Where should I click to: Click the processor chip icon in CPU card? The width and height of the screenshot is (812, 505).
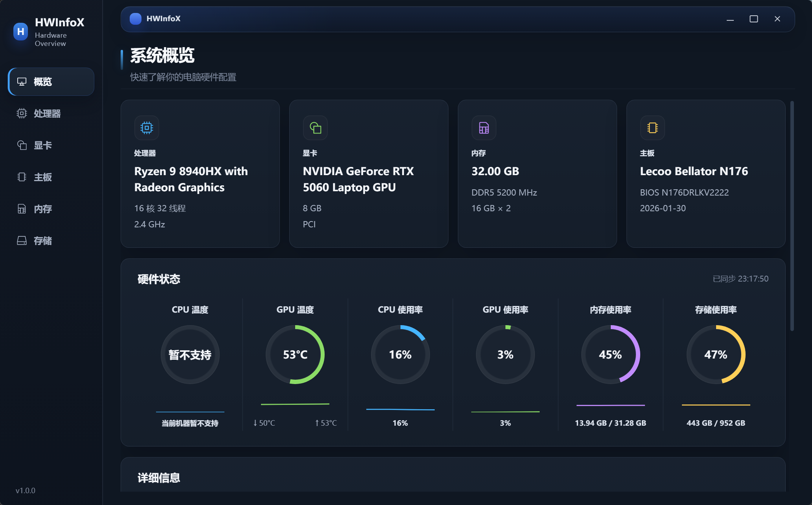[x=147, y=128]
